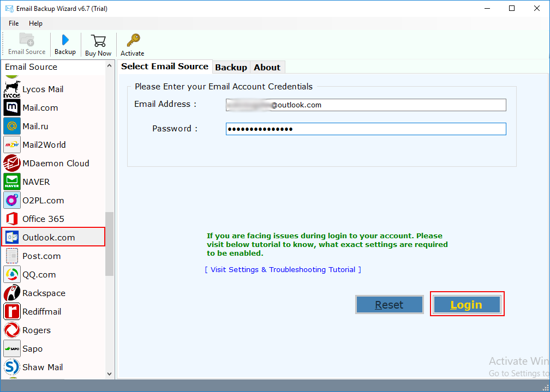550x392 pixels.
Task: Open Visit Settings & Troubleshooting Tutorial link
Action: pyautogui.click(x=283, y=269)
